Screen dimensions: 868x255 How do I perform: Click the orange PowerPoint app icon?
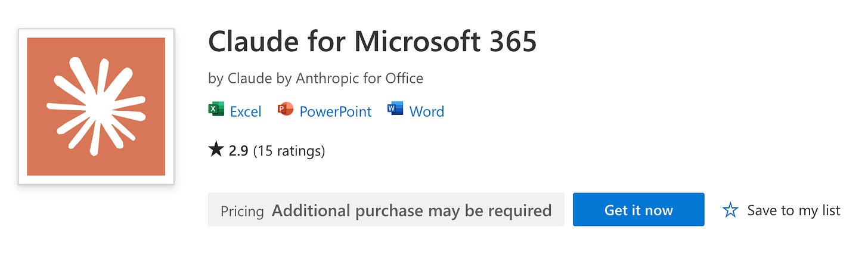286,111
